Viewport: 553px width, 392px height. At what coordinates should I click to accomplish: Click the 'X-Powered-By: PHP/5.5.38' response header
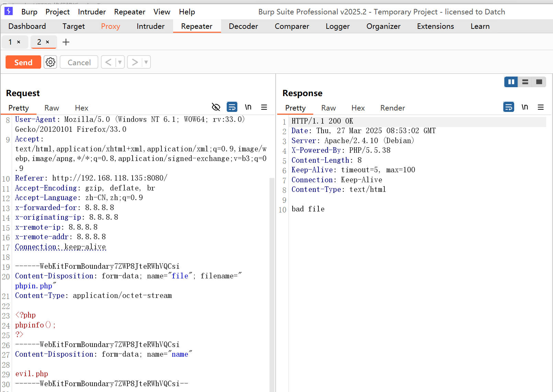(x=341, y=150)
